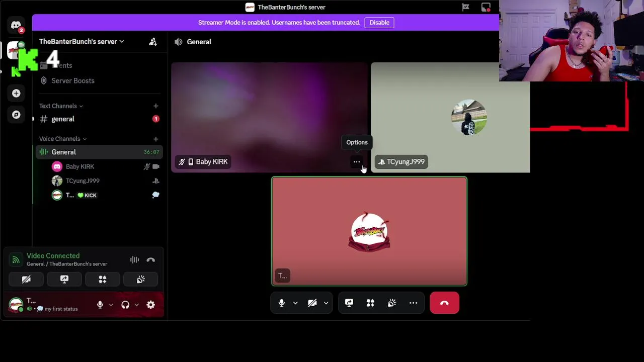Disable Streamer Mode

tap(379, 23)
